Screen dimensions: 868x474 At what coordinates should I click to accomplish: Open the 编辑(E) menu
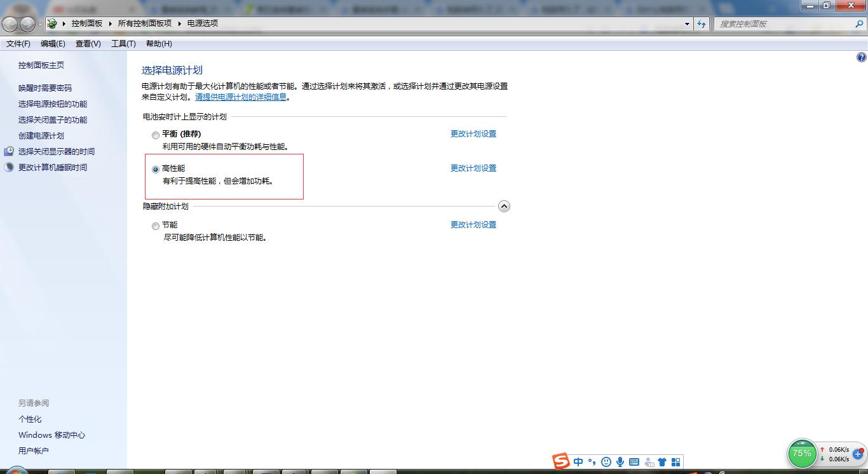click(x=53, y=44)
